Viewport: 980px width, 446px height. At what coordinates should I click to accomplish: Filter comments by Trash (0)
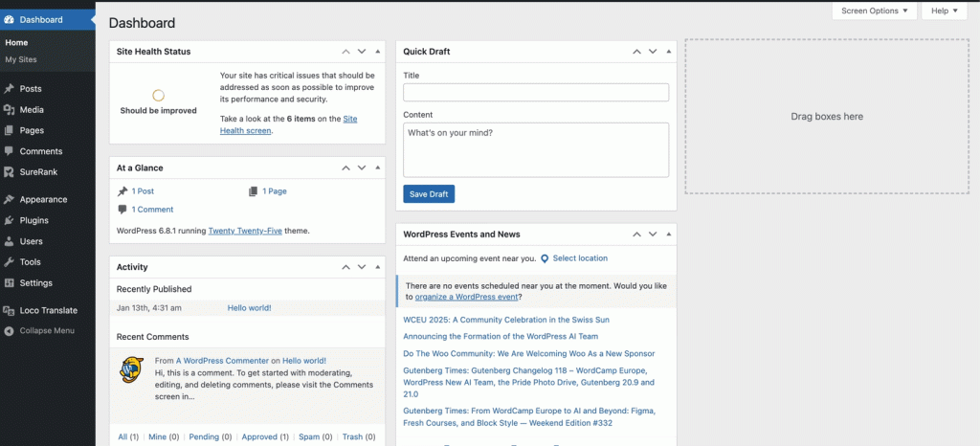pos(359,437)
